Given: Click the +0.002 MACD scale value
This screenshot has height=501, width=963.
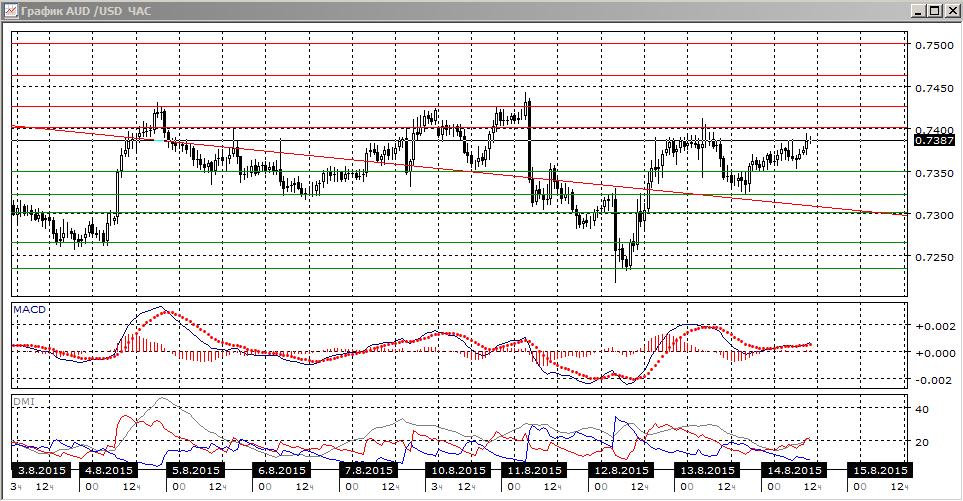Looking at the screenshot, I should click(935, 327).
